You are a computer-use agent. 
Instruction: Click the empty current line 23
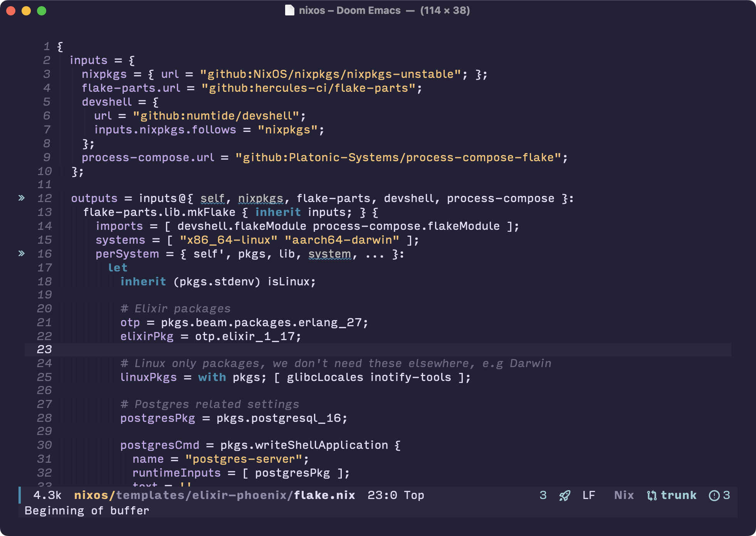(378, 350)
